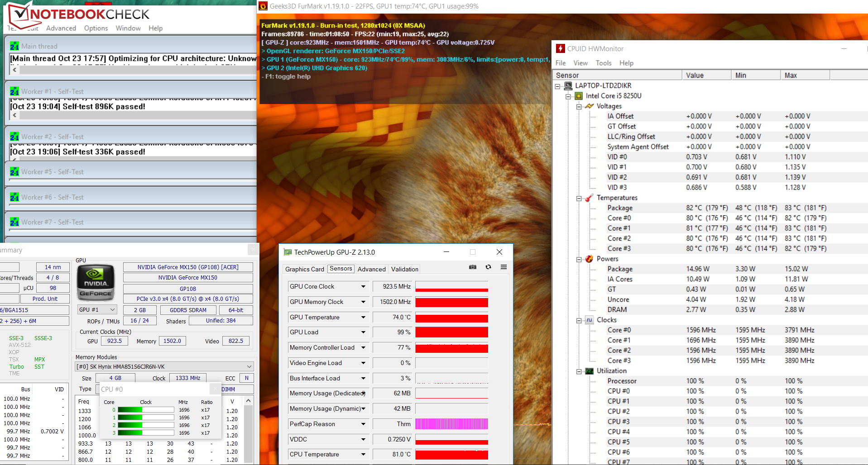
Task: Open the Video Engine Load sensor dropdown
Action: 363,363
